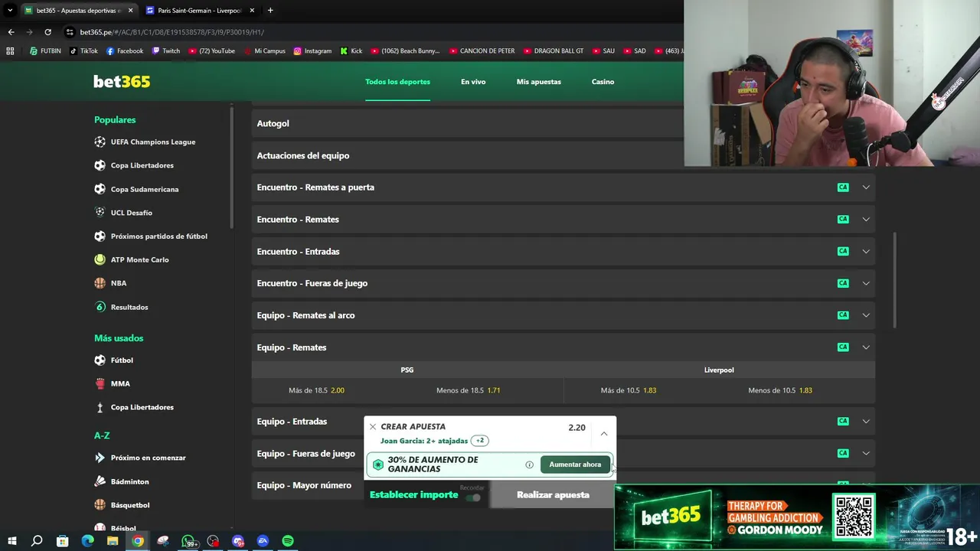Open the Mis apuestas tab
Screen dimensions: 980x551
pos(539,82)
